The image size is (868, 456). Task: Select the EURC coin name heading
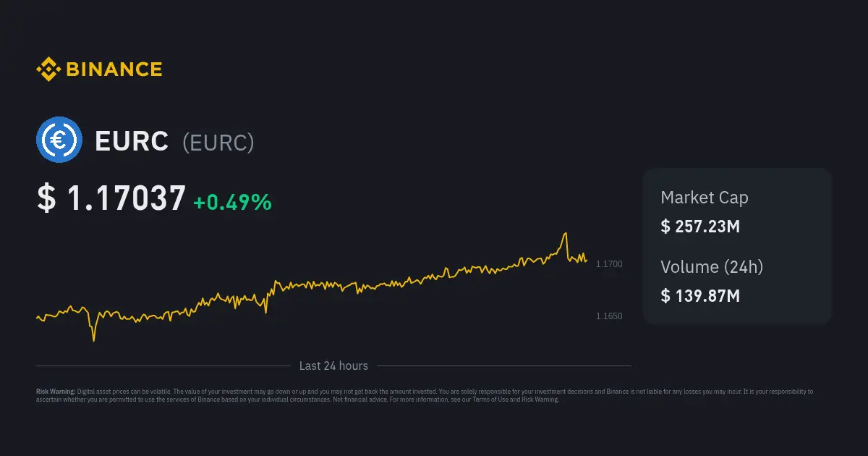(x=132, y=141)
